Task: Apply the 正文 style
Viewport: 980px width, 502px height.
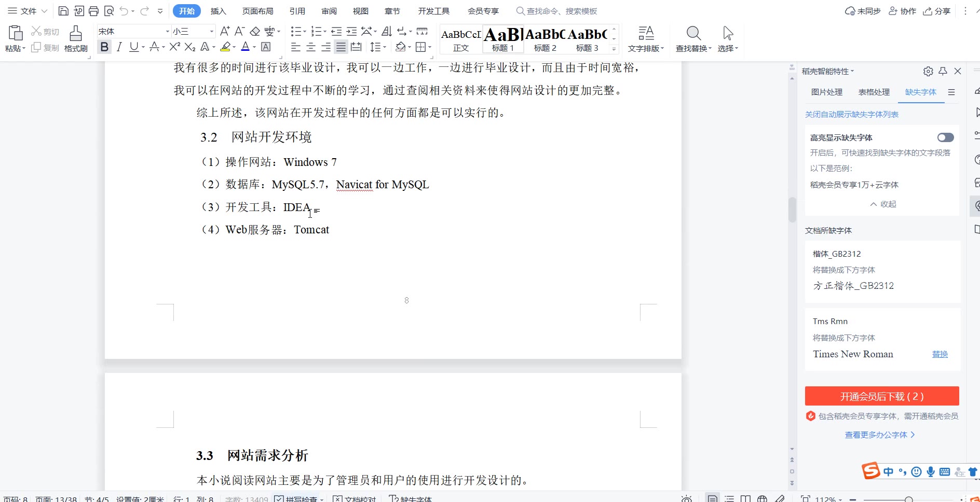Action: 461,39
